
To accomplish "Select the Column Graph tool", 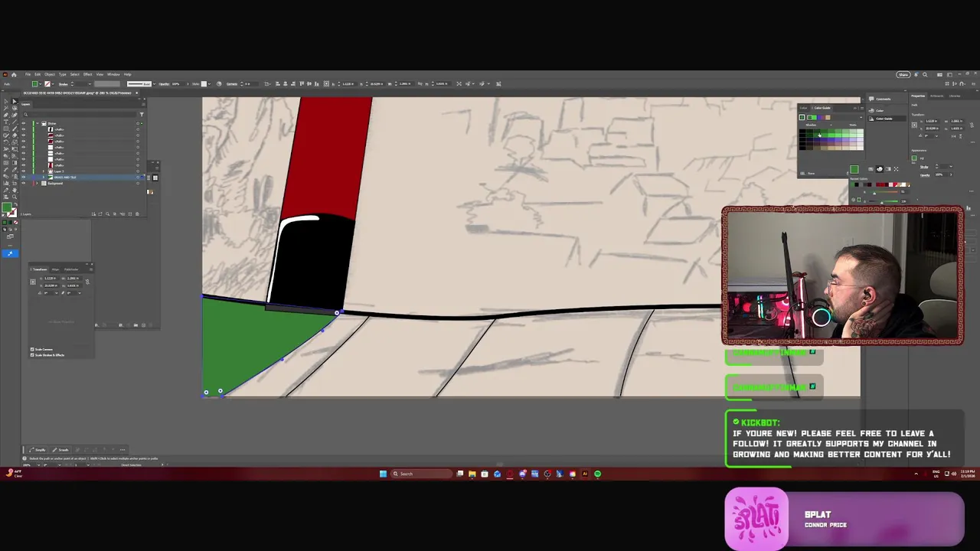I will coord(6,183).
